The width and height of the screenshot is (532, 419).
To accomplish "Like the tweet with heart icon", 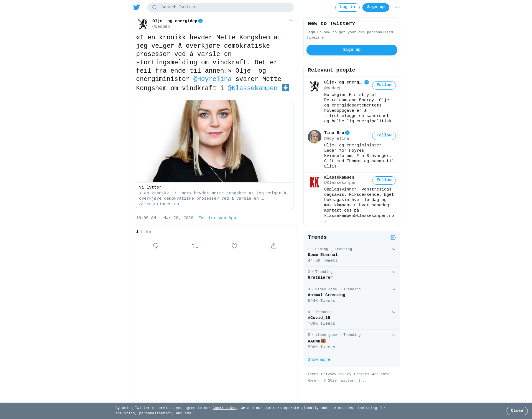I will click(x=234, y=246).
